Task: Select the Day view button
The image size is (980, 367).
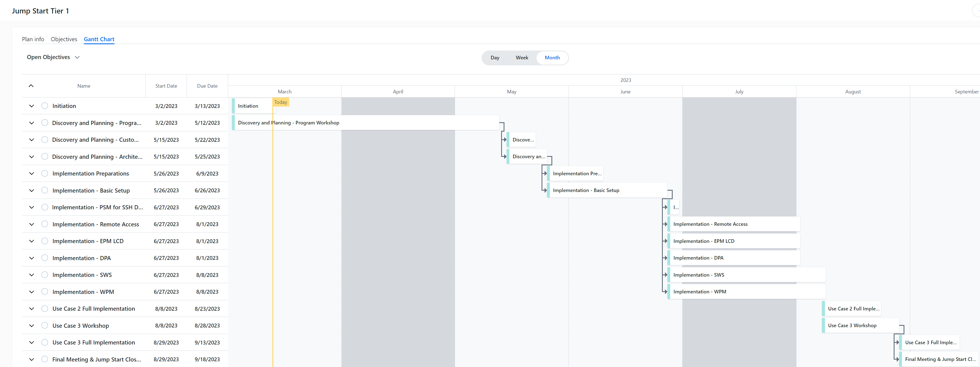Action: [x=495, y=57]
